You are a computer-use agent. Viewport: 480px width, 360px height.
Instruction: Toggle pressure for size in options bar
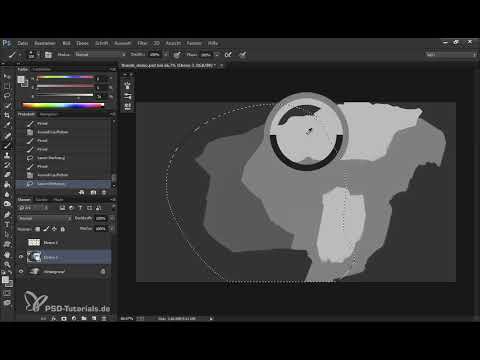pos(243,55)
